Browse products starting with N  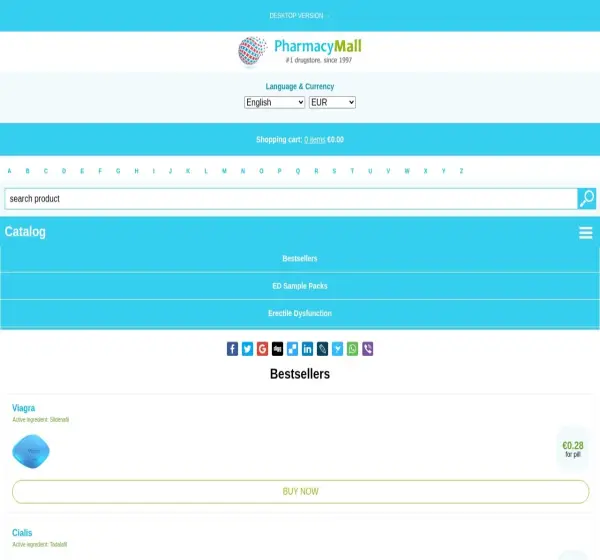(243, 171)
